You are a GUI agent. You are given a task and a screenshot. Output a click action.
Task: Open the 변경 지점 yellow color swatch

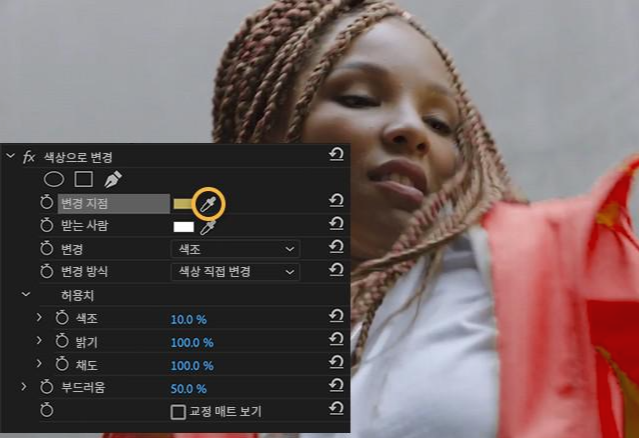183,204
